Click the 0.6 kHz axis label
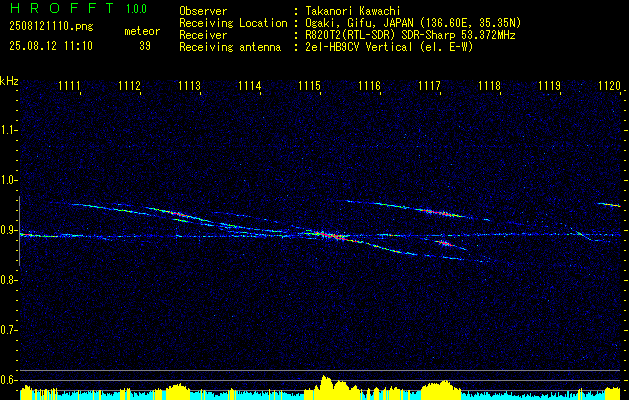This screenshot has width=629, height=400. [8, 380]
